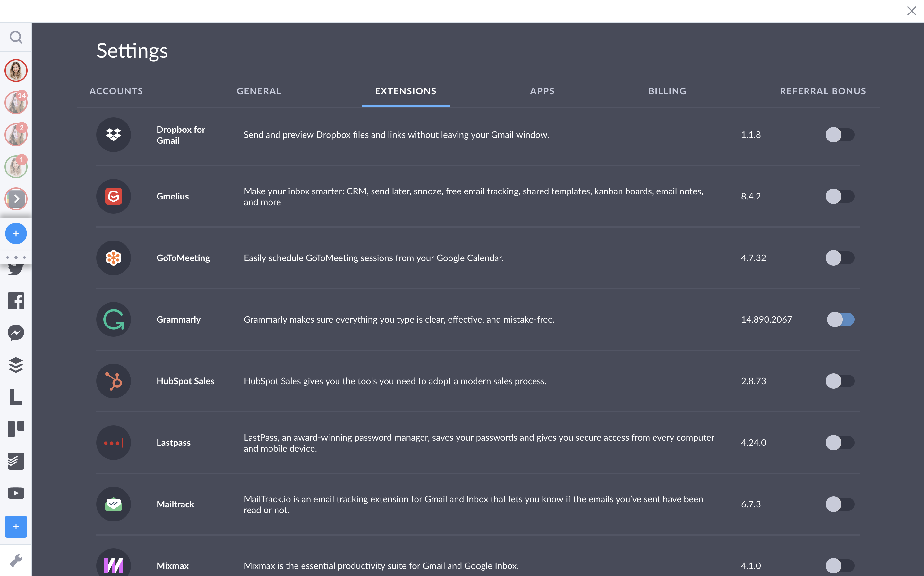Screen dimensions: 924x576
Task: Switch to the Apps tab
Action: [x=542, y=91]
